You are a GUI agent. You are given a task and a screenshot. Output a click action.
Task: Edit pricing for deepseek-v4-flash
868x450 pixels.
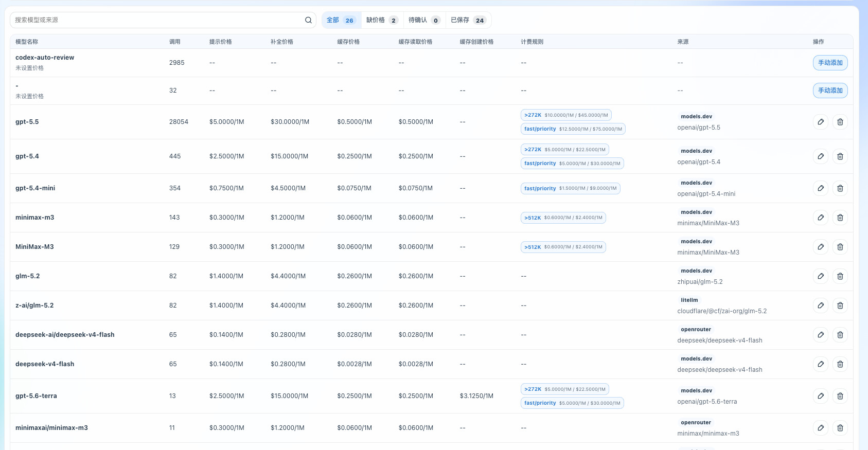tap(821, 364)
